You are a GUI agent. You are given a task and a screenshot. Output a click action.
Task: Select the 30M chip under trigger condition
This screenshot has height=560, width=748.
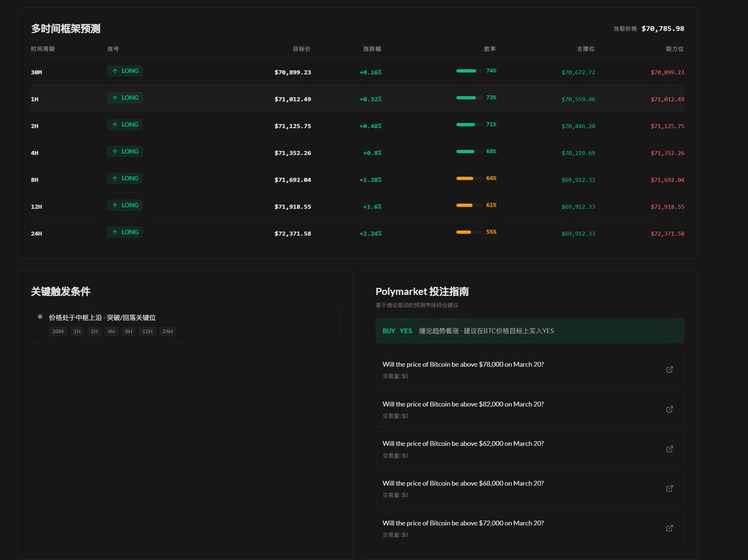(x=58, y=331)
